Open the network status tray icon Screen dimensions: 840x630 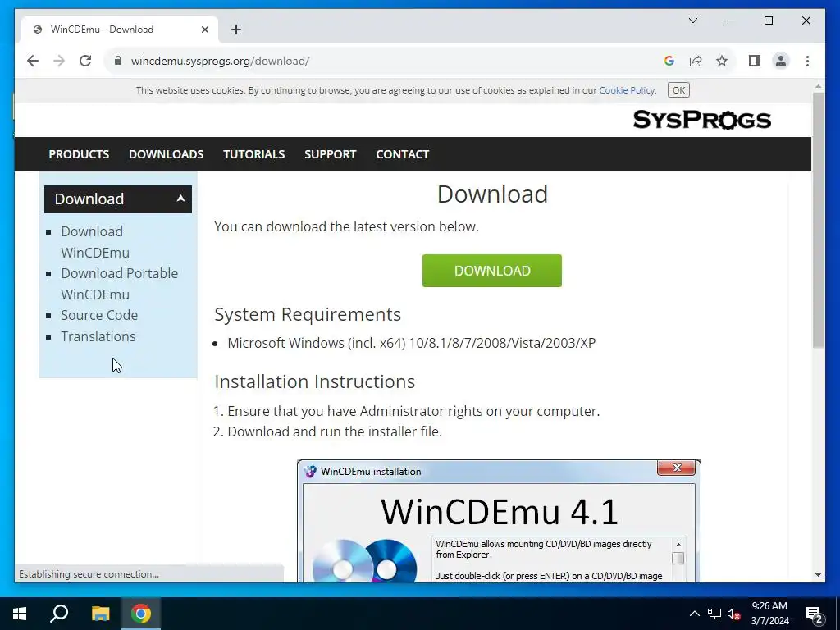[714, 614]
